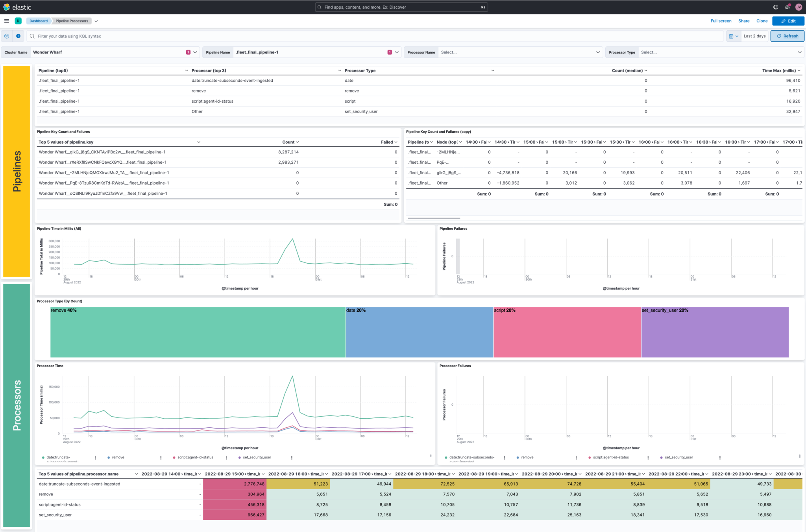Toggle legend options for set_security_user series
This screenshot has width=806, height=532.
(x=291, y=457)
